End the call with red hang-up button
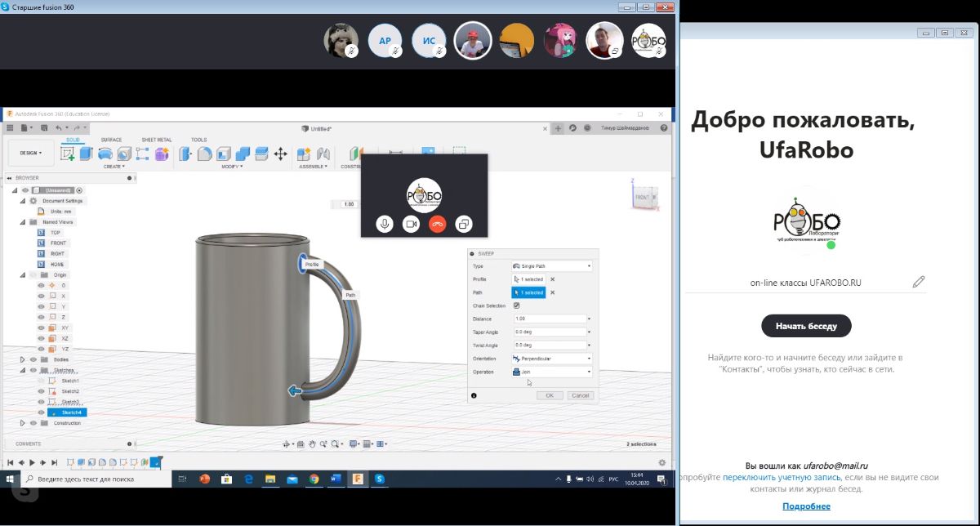 click(x=438, y=224)
